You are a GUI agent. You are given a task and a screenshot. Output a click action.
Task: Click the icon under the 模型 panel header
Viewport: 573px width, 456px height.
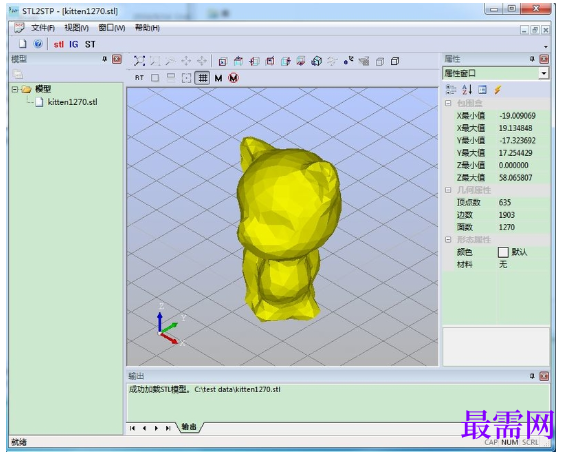point(17,75)
